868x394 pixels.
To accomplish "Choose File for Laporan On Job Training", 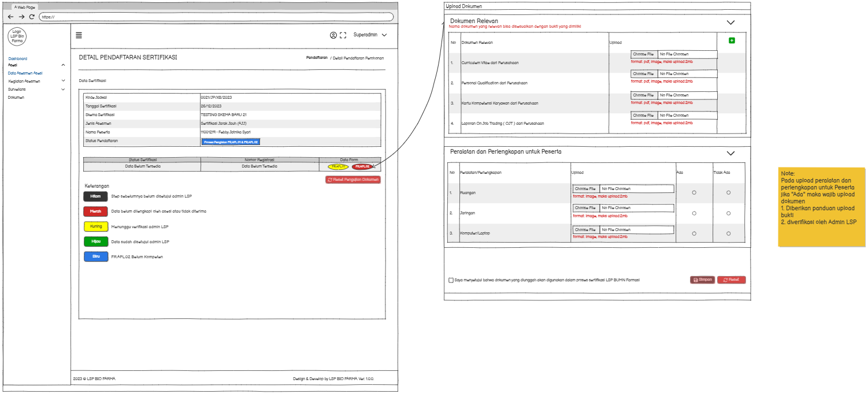I will point(643,115).
